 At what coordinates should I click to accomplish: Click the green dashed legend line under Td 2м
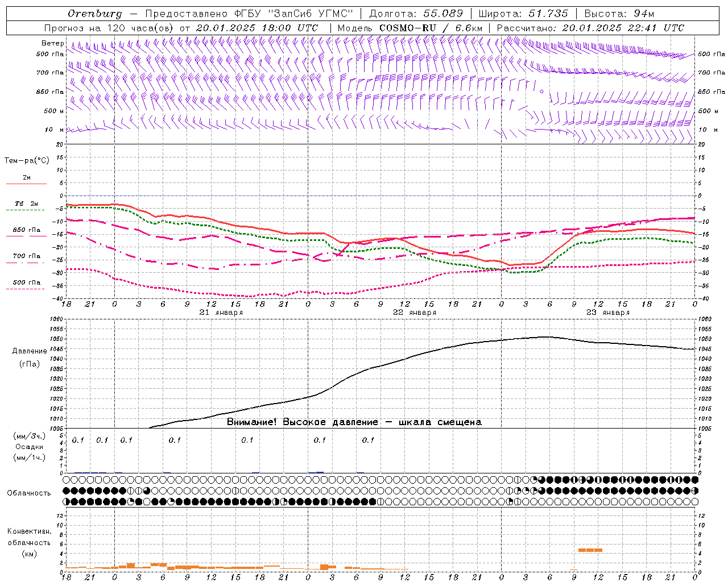[26, 210]
